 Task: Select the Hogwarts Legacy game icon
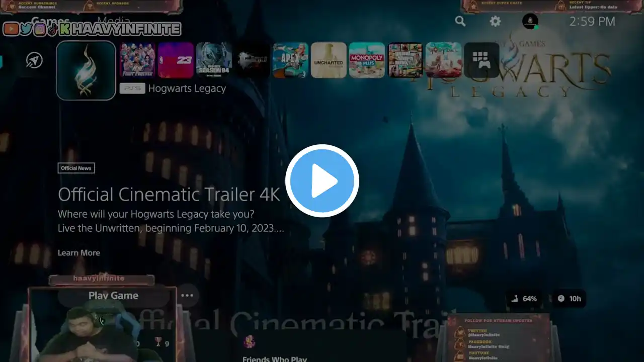(86, 70)
